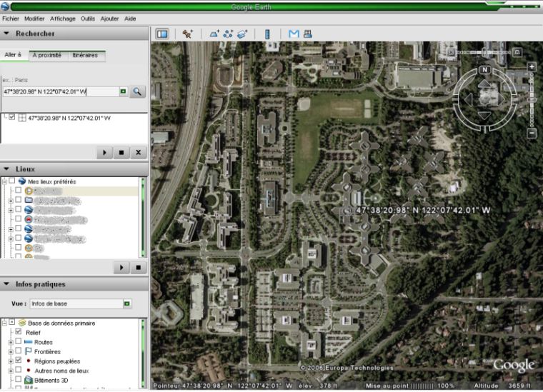
Task: Enable the Bâtiments 3D checkbox
Action: click(x=19, y=379)
